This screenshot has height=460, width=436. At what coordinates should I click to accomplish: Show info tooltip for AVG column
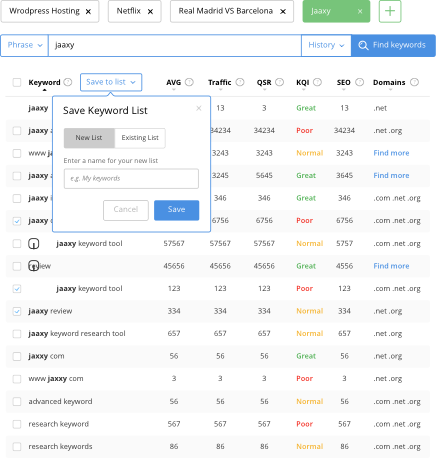(189, 82)
